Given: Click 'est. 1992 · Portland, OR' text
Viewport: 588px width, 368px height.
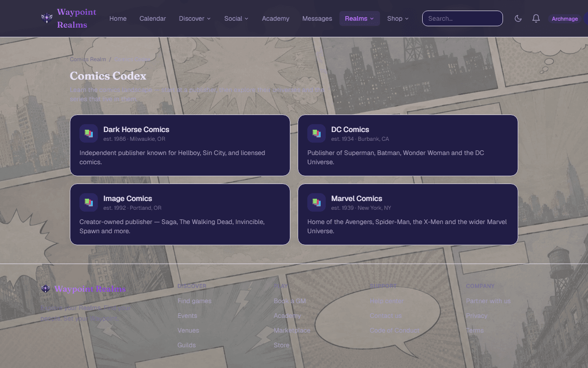Looking at the screenshot, I should pos(132,208).
